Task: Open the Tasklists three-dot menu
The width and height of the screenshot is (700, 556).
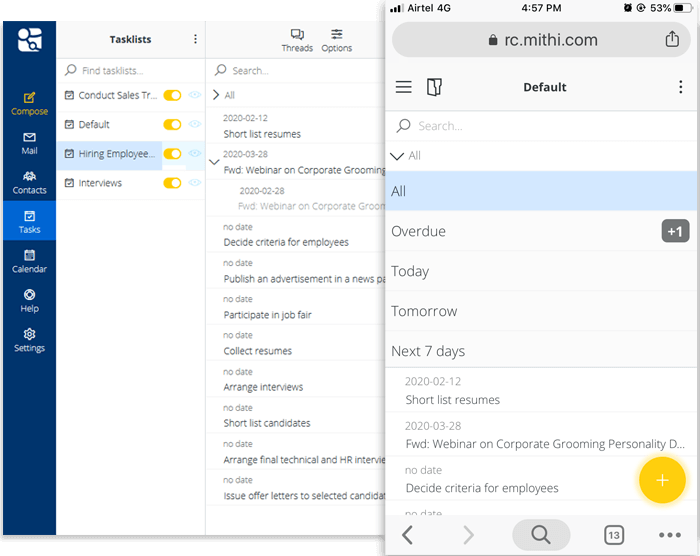Action: coord(195,39)
